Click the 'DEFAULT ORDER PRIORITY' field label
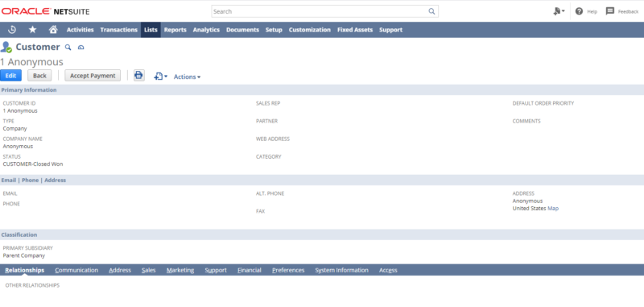Viewport: 644px width, 307px height. coord(543,103)
